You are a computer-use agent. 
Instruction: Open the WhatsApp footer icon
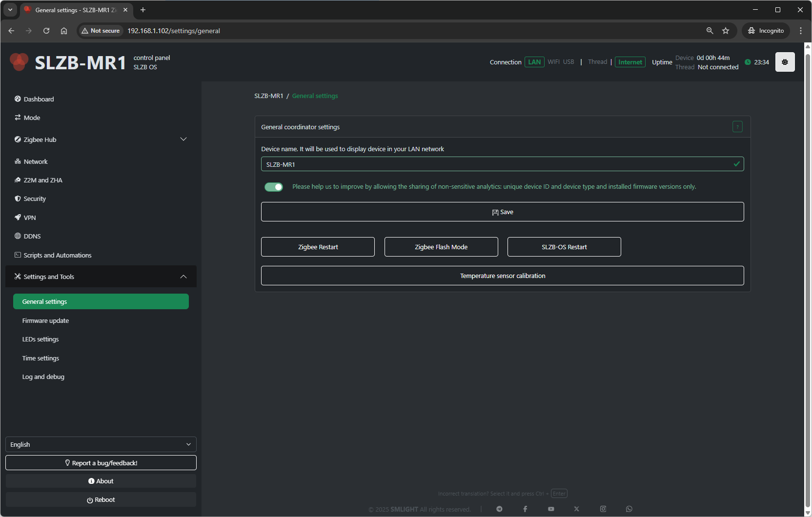point(629,509)
